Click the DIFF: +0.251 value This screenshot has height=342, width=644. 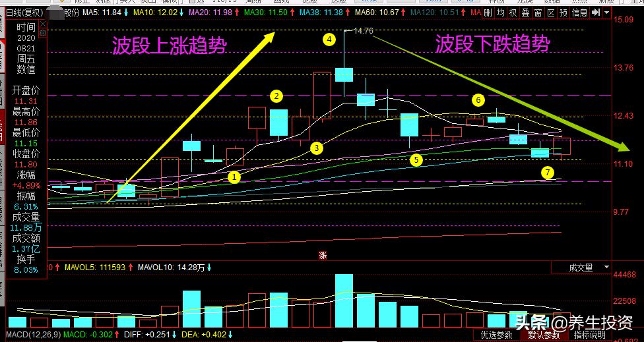coord(147,335)
